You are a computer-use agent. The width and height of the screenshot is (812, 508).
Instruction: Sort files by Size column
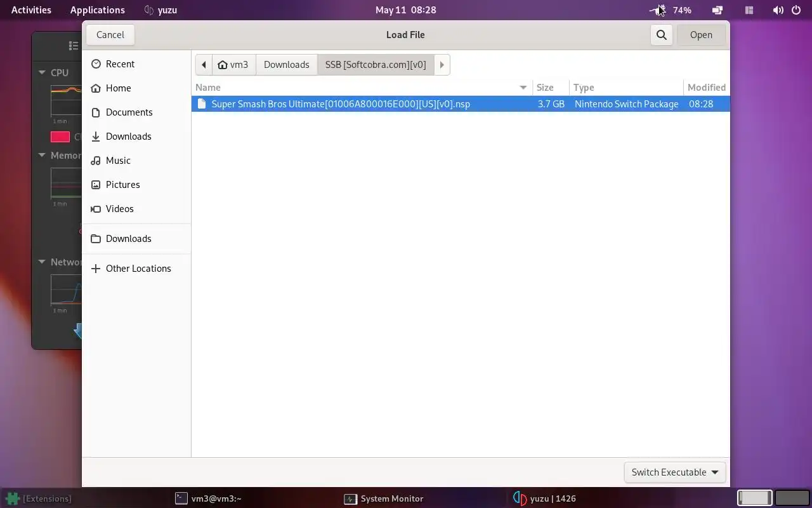pyautogui.click(x=551, y=88)
